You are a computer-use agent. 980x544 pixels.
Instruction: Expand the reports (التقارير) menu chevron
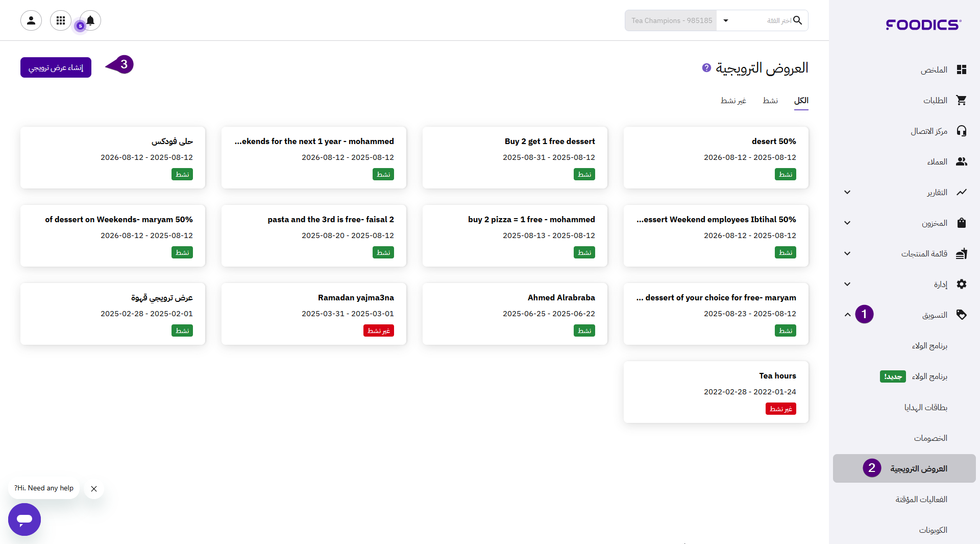tap(847, 192)
